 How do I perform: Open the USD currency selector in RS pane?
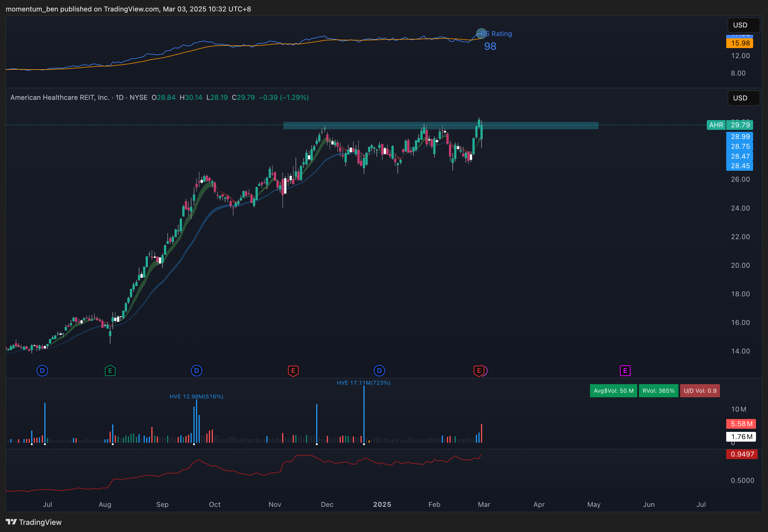(x=743, y=25)
